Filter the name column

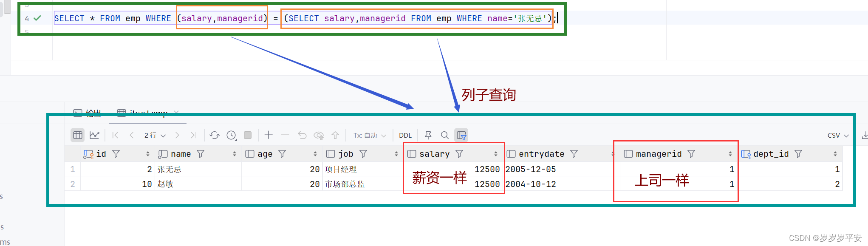(201, 154)
